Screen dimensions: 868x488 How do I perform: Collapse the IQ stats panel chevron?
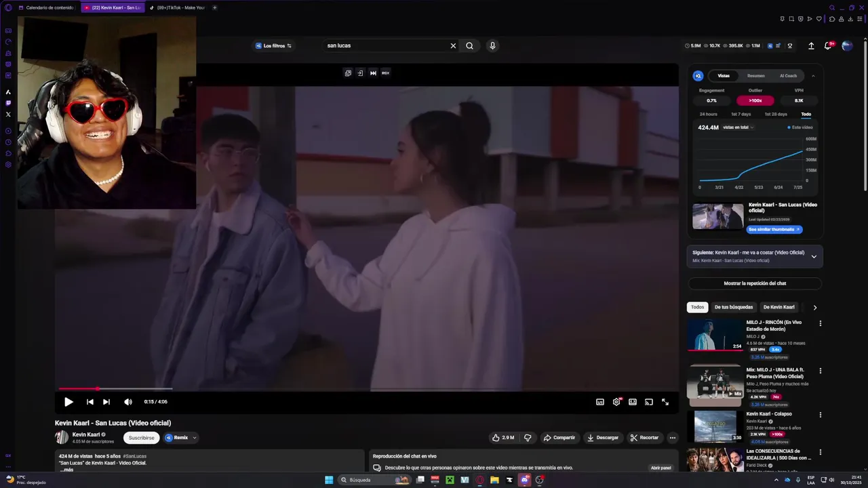(813, 76)
